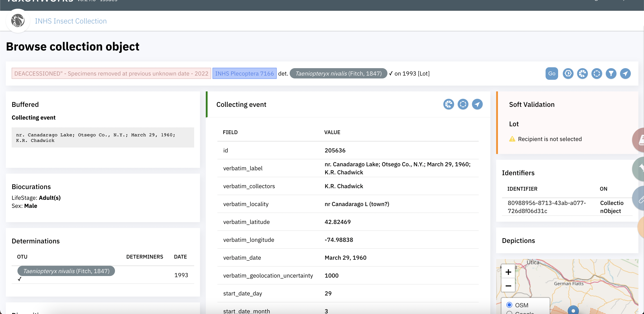Open dashed-hexagon radial navigator in header toolbar
644x314 pixels.
coord(597,74)
